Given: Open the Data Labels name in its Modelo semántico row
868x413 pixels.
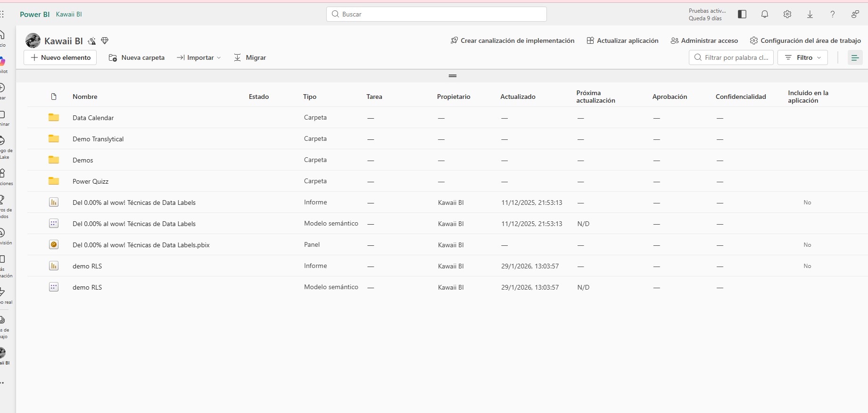Looking at the screenshot, I should coord(134,224).
